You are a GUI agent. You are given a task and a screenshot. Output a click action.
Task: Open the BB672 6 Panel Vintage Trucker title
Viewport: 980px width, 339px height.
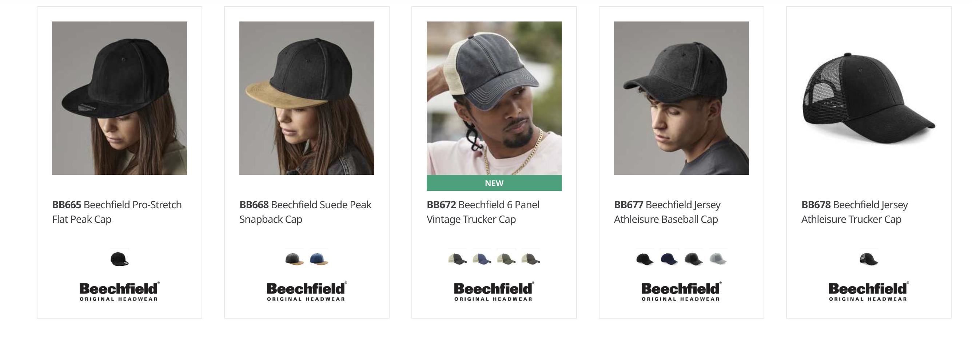483,212
